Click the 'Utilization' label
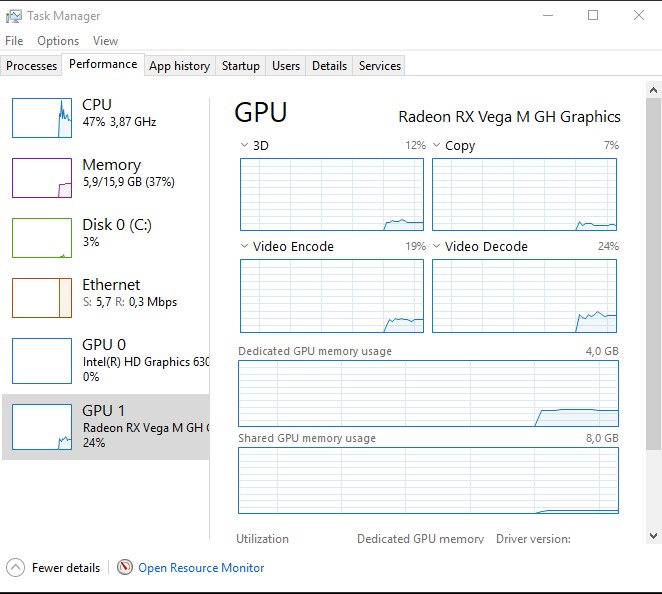The image size is (662, 594). (x=262, y=539)
